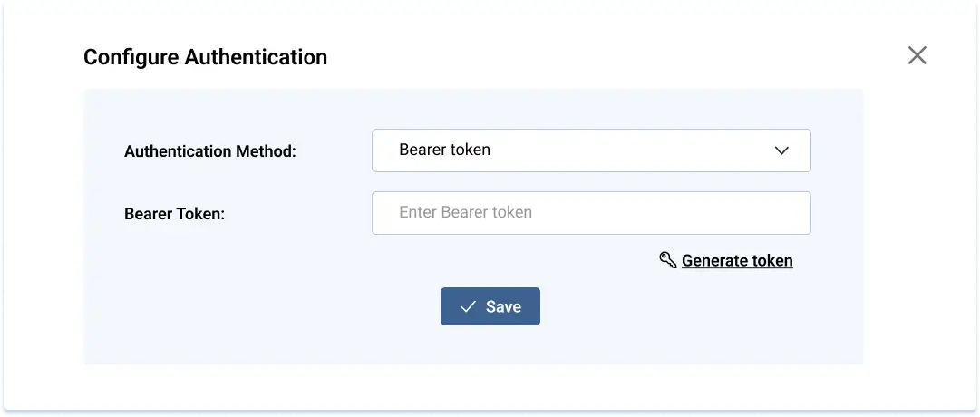
Task: Click the word "token" in Generate token link
Action: pos(773,261)
